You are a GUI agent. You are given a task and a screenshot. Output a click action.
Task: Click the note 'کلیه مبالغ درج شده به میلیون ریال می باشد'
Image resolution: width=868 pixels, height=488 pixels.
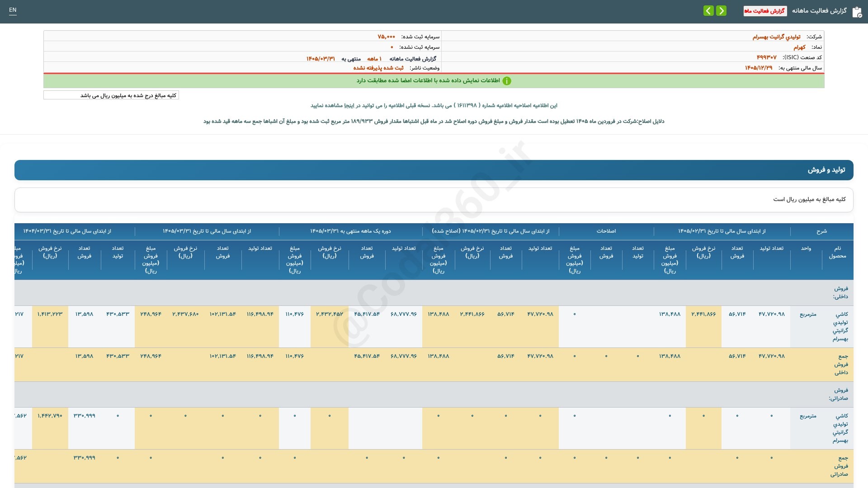click(111, 95)
